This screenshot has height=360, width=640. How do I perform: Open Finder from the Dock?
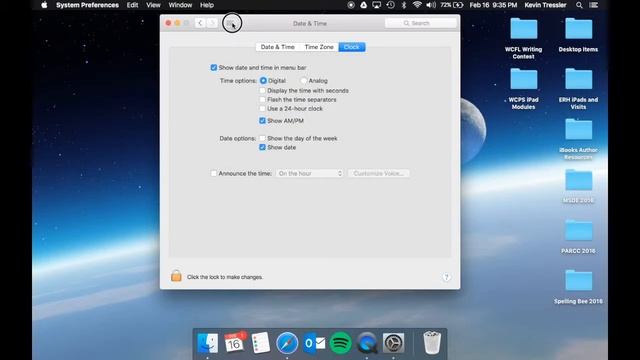coord(207,343)
